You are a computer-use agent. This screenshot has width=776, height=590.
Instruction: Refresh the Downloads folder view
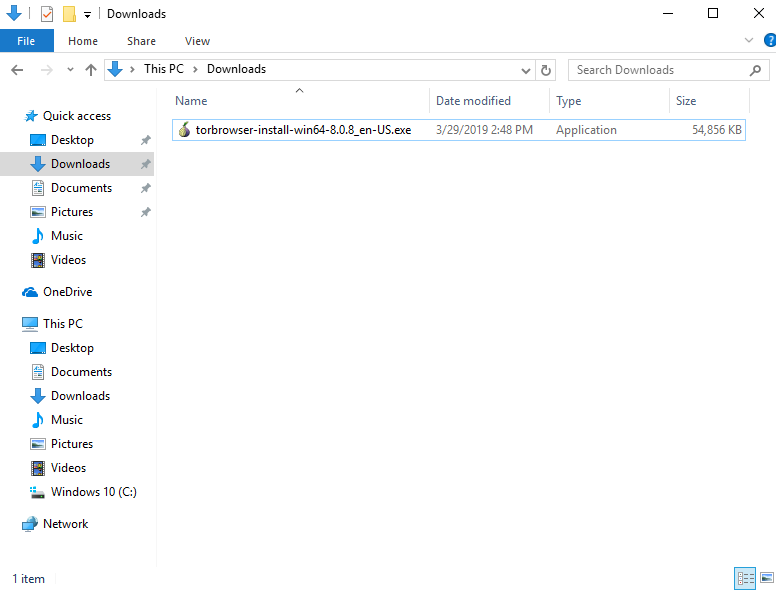(x=545, y=70)
